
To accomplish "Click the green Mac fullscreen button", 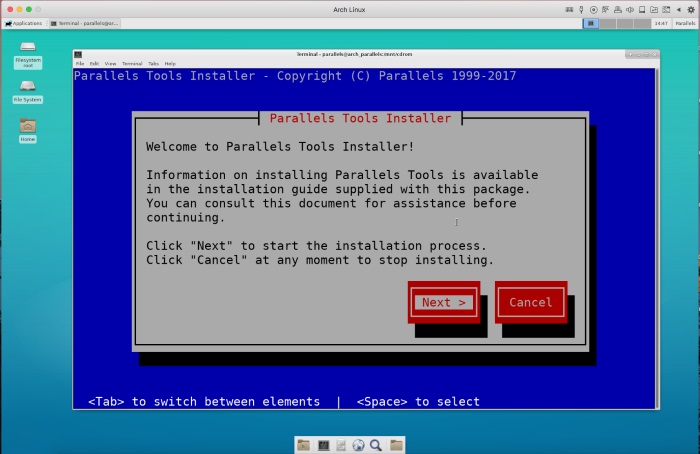I will [29, 9].
